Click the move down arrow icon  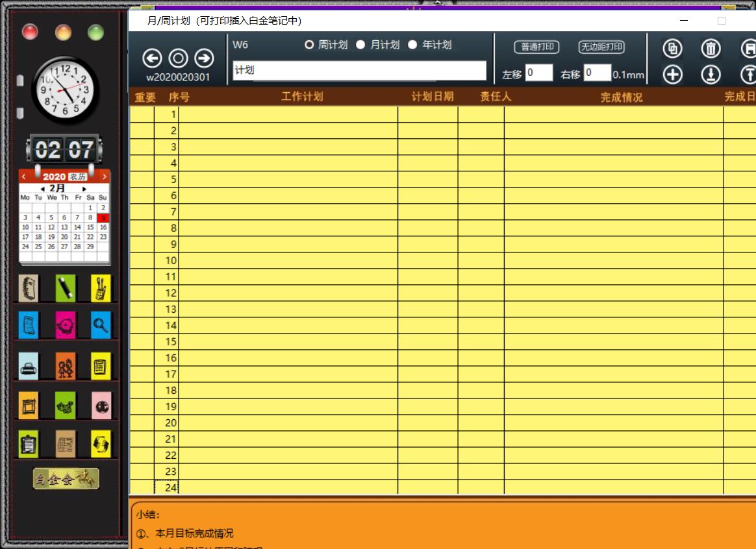tap(711, 75)
